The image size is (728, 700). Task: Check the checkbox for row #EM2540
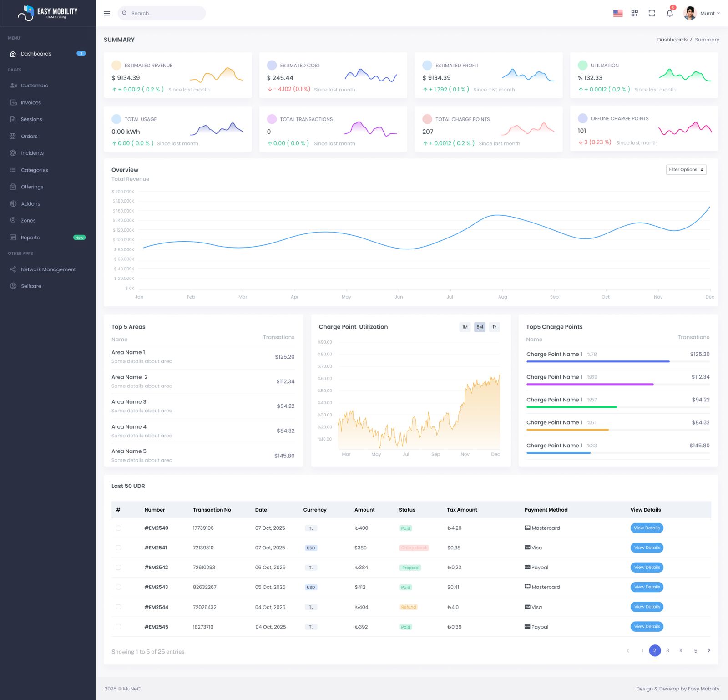[x=118, y=528]
